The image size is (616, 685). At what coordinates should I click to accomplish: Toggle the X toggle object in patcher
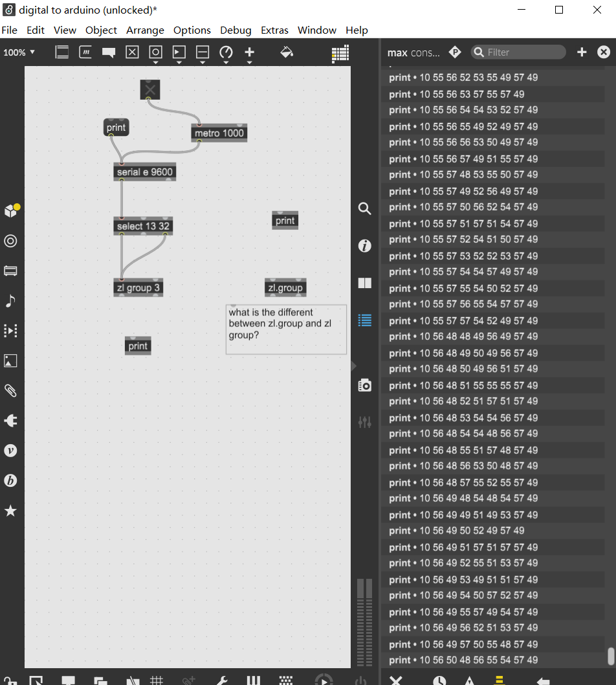(x=149, y=89)
